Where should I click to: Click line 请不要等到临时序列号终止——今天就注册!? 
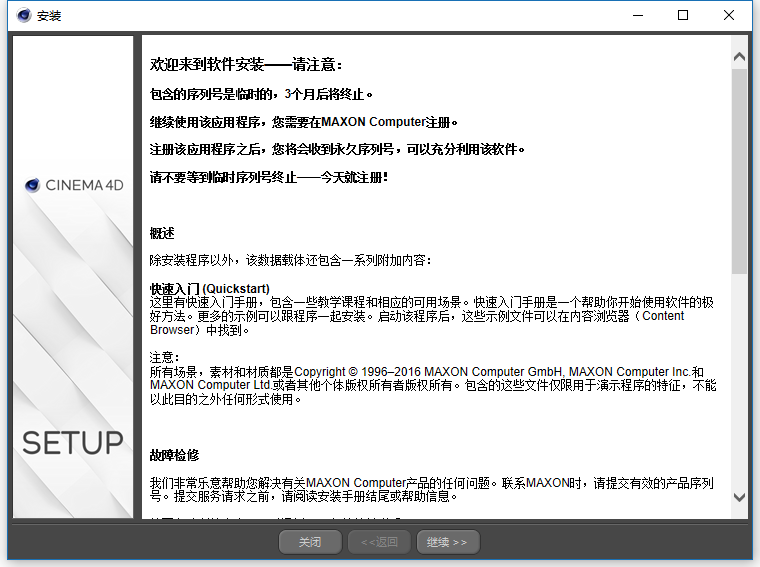pyautogui.click(x=269, y=177)
